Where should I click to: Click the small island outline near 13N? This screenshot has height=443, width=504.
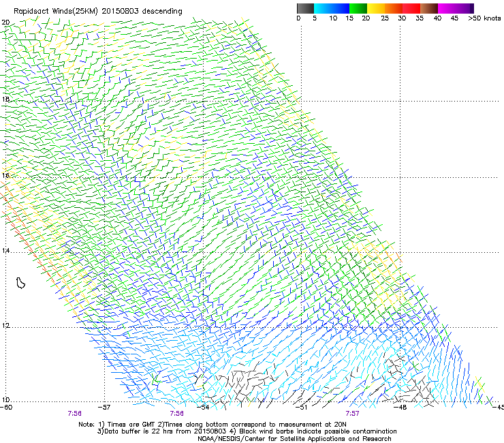tap(20, 283)
